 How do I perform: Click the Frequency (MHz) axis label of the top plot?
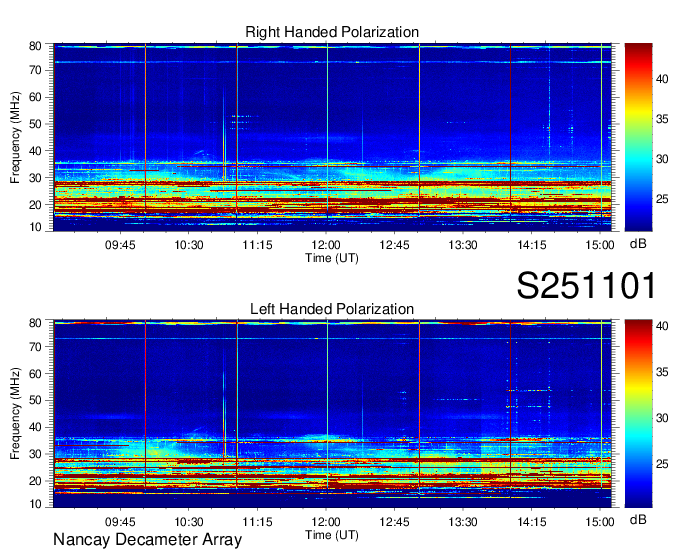16,137
